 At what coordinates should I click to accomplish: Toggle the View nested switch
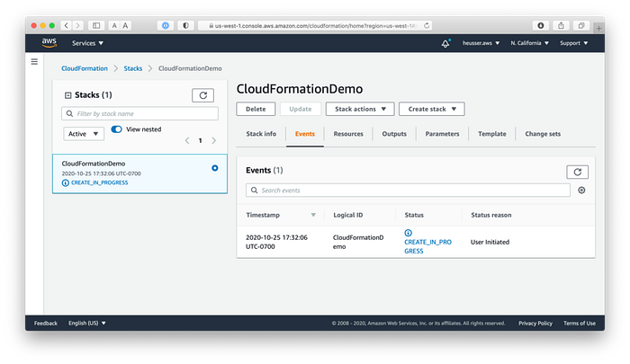pyautogui.click(x=116, y=129)
